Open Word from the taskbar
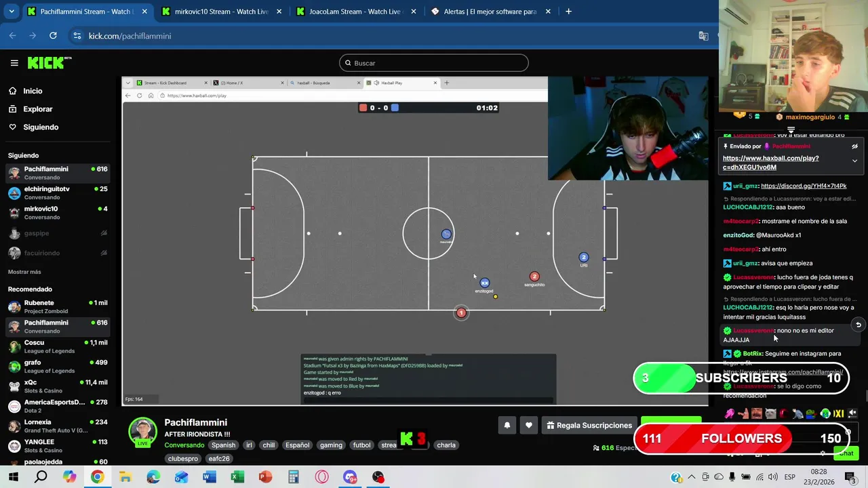 point(210,477)
